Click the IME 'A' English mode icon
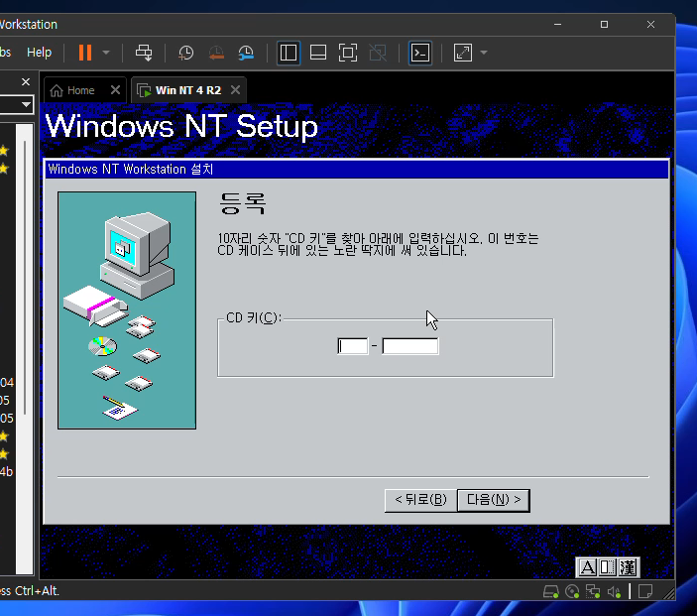This screenshot has height=616, width=697. [587, 567]
